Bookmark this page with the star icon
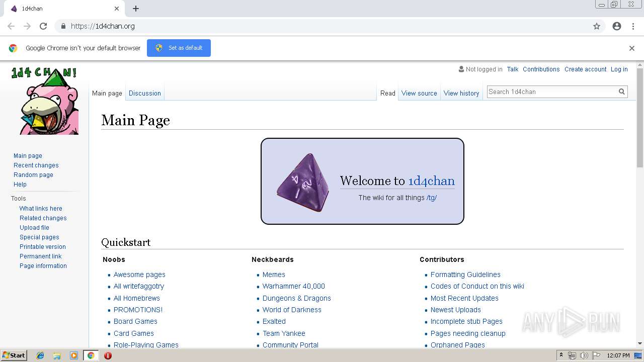The height and width of the screenshot is (362, 644). click(597, 26)
